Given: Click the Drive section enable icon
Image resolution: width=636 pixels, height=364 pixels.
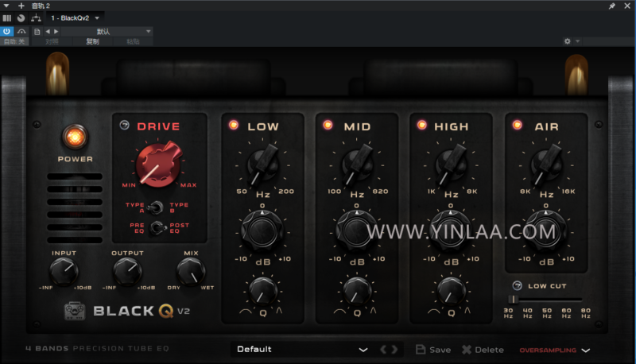Looking at the screenshot, I should 125,126.
